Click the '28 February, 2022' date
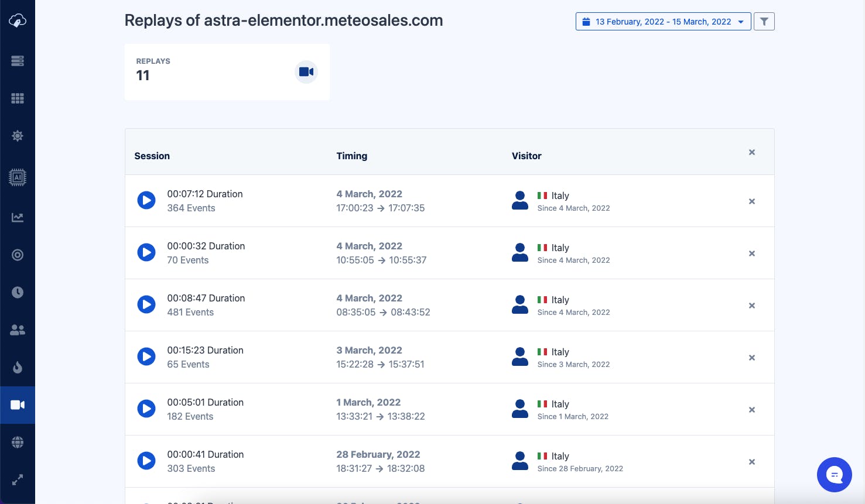 tap(378, 454)
